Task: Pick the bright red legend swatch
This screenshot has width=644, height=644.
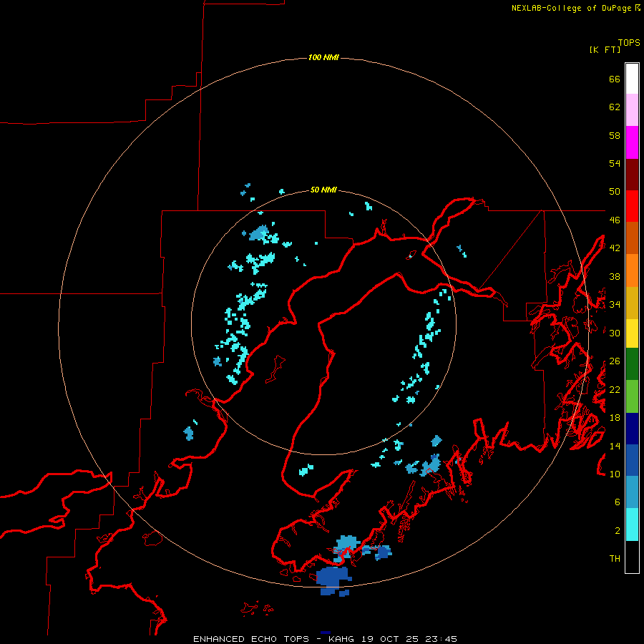Action: tap(632, 206)
